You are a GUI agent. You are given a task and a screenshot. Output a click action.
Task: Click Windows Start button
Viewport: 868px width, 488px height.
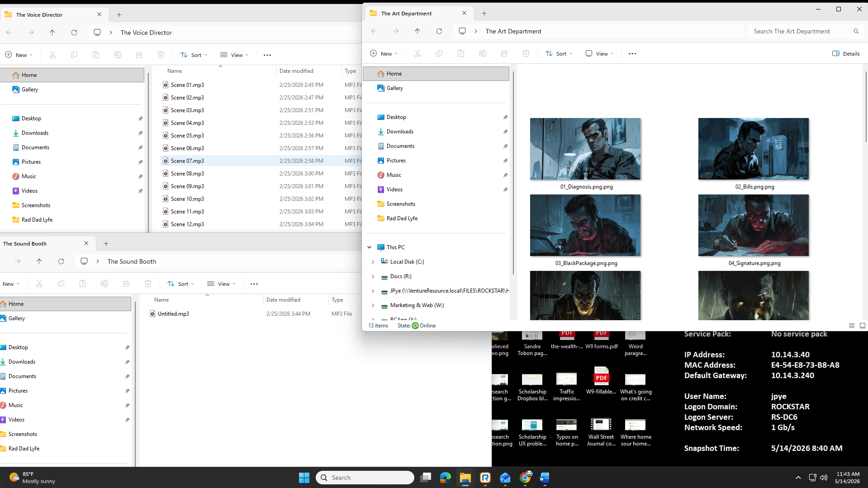point(304,478)
